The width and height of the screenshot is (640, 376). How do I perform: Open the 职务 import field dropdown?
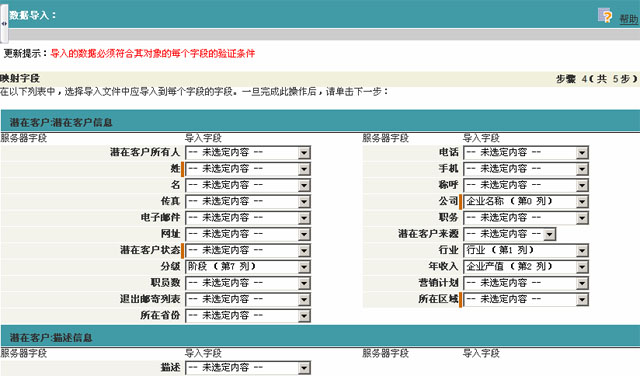pos(526,218)
